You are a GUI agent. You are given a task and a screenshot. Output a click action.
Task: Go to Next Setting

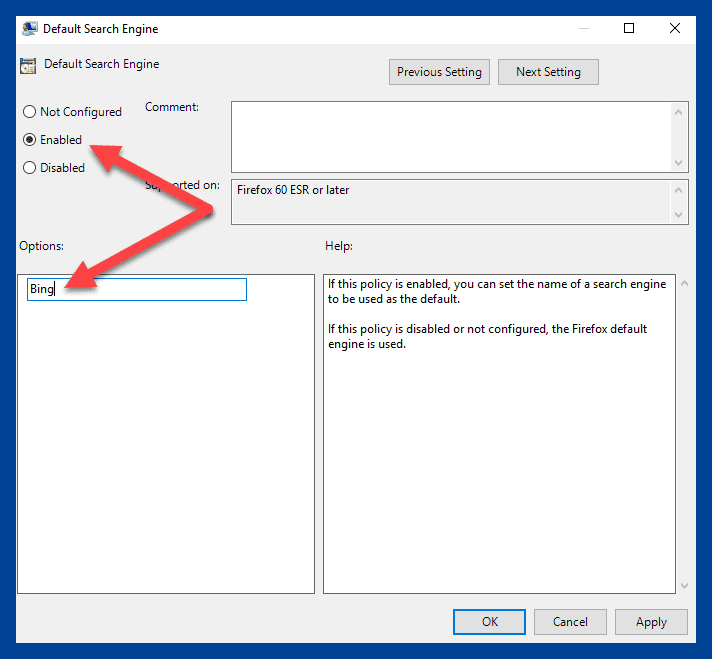click(548, 72)
